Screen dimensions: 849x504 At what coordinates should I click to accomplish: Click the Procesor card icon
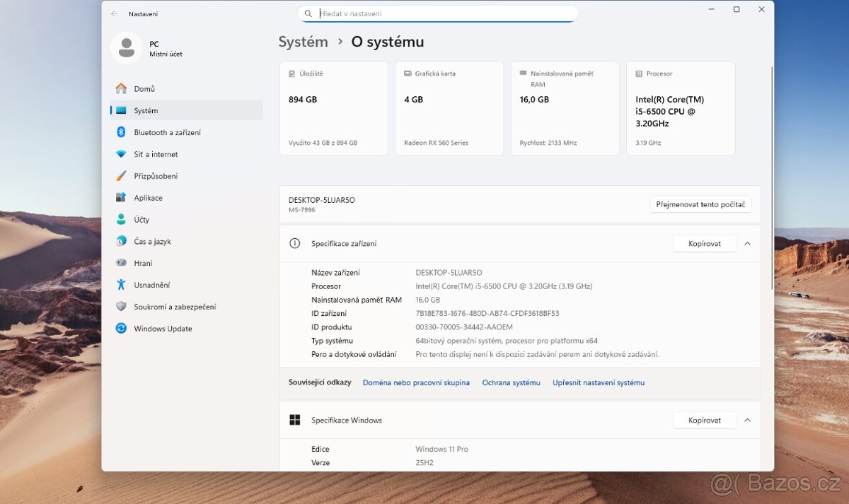tap(640, 73)
